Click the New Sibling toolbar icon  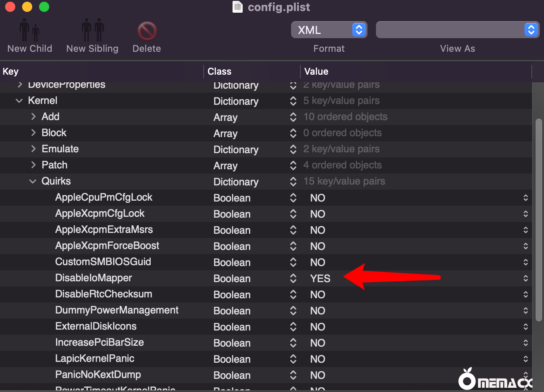click(x=93, y=32)
